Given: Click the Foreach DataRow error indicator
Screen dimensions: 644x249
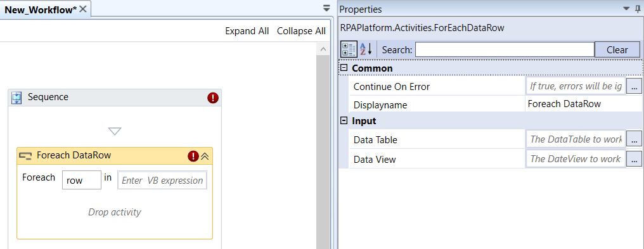Looking at the screenshot, I should coord(193,156).
